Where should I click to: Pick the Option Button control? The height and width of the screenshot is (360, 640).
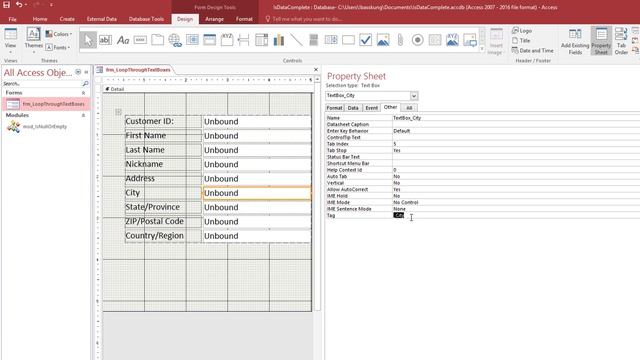[x=418, y=40]
